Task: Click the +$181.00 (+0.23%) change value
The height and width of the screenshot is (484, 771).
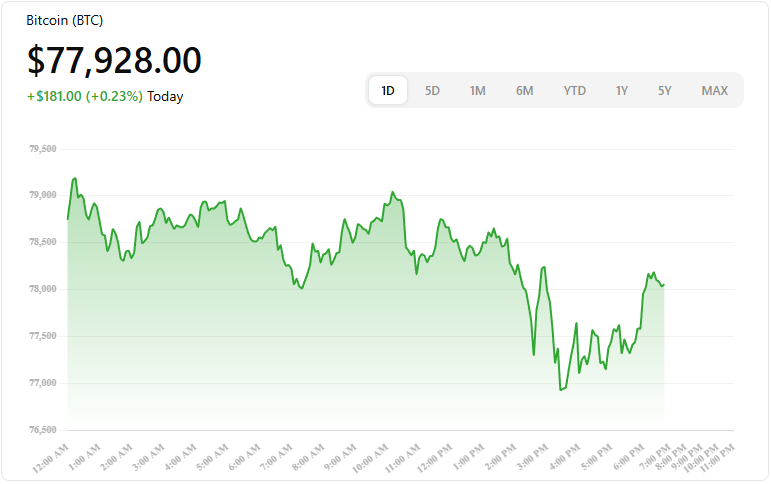Action: (85, 97)
